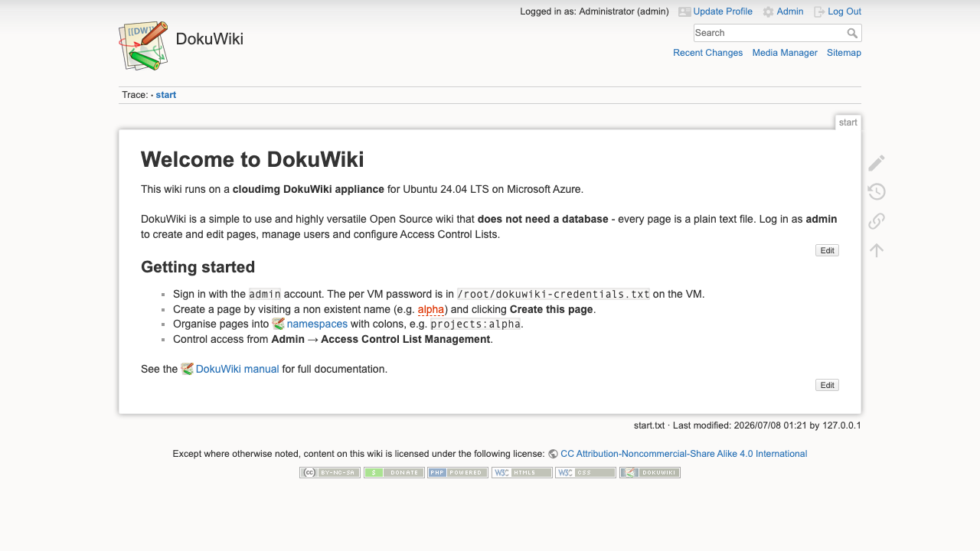Viewport: 980px width, 551px height.
Task: Open the DokuWiki manual link
Action: [237, 369]
